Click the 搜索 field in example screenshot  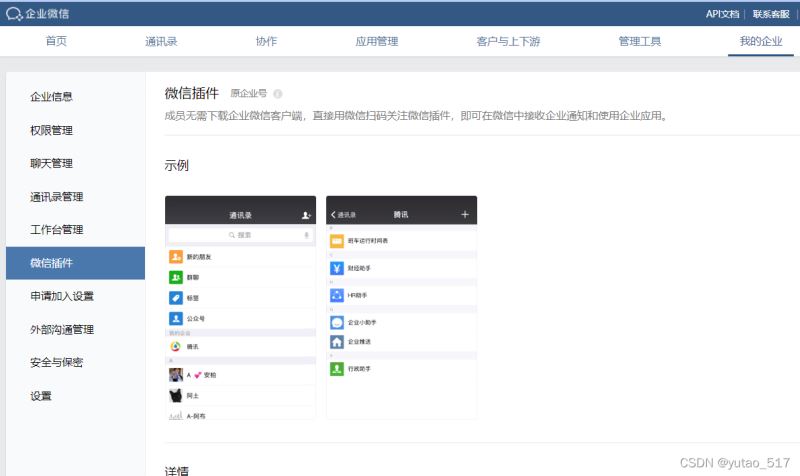(x=240, y=235)
